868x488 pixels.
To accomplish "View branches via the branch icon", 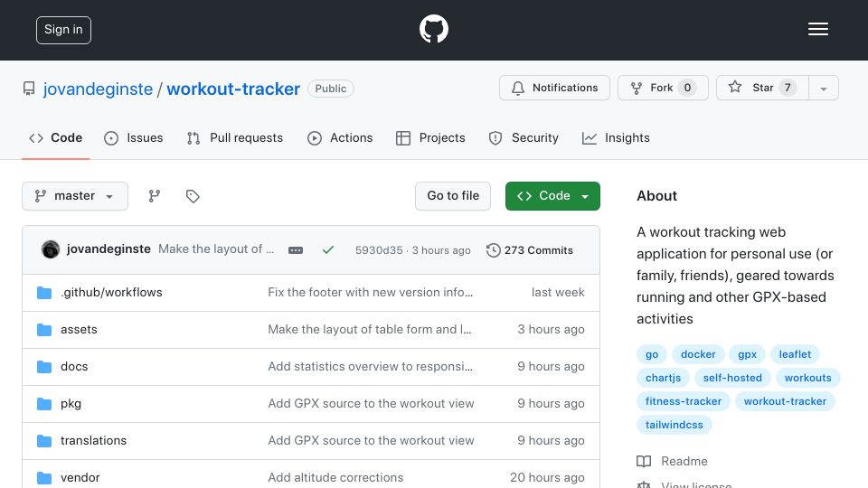I will (x=155, y=196).
